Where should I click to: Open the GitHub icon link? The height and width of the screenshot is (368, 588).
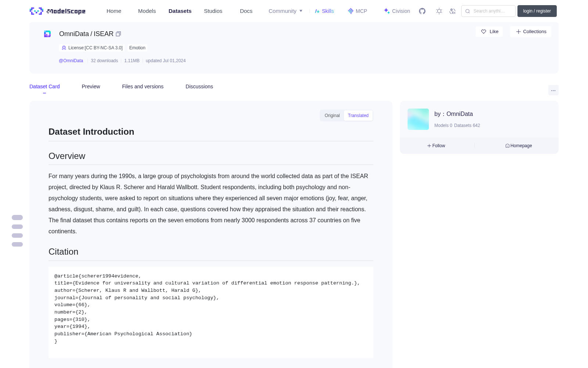pyautogui.click(x=422, y=11)
